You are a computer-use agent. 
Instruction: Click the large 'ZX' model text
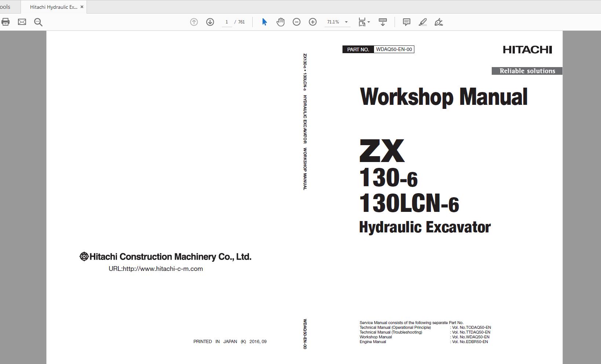pyautogui.click(x=382, y=151)
